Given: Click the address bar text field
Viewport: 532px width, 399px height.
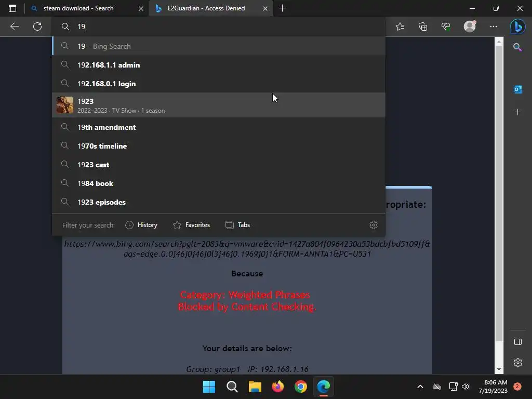Looking at the screenshot, I should pyautogui.click(x=219, y=26).
